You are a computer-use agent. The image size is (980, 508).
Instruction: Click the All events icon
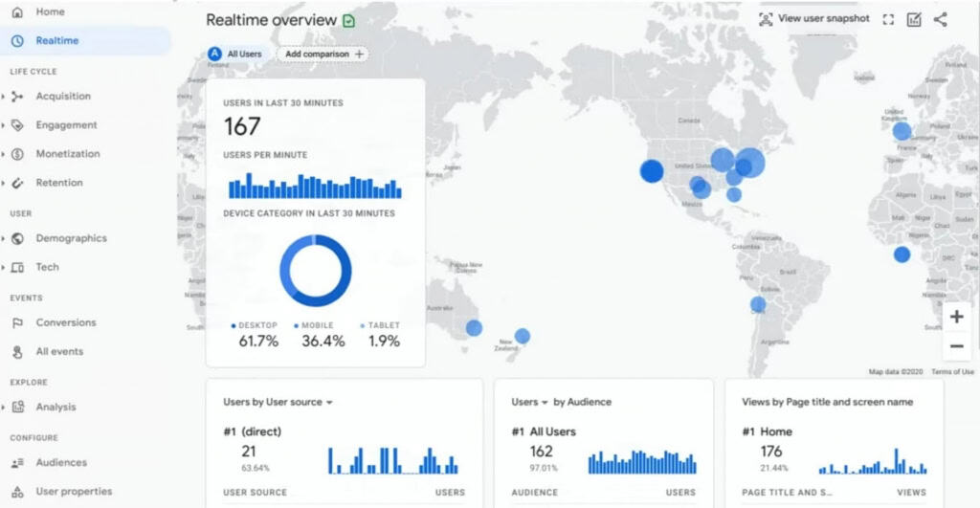[x=17, y=351]
